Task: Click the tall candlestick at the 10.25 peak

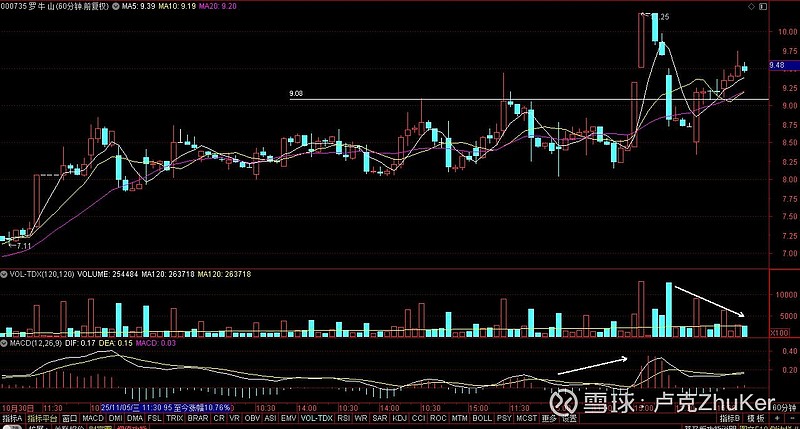Action: [641, 40]
